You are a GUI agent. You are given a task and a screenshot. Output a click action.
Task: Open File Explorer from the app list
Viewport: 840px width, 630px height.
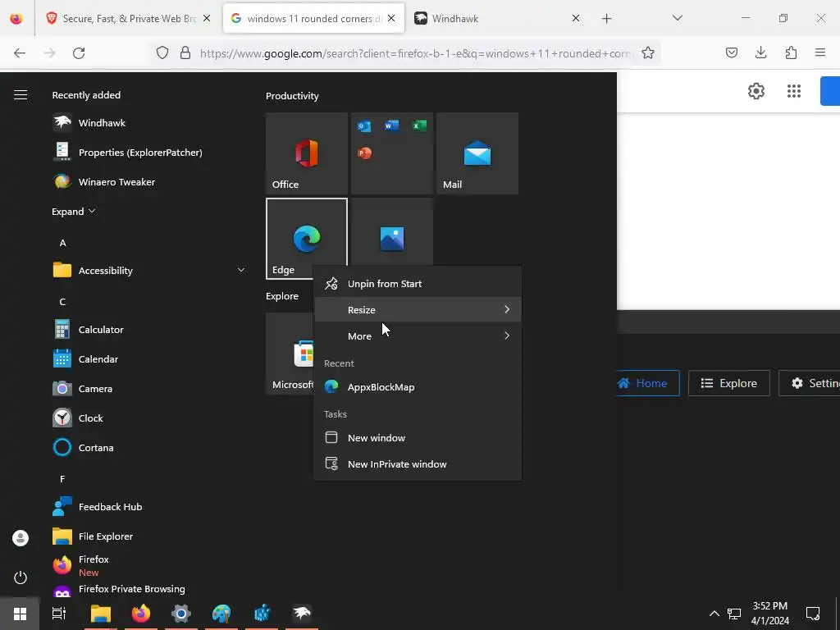(106, 536)
